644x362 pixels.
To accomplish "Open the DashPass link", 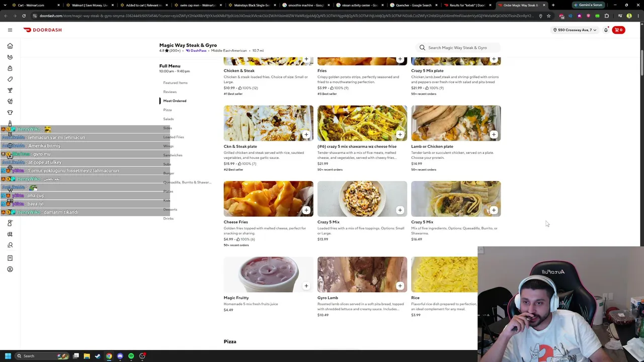I will (196, 50).
